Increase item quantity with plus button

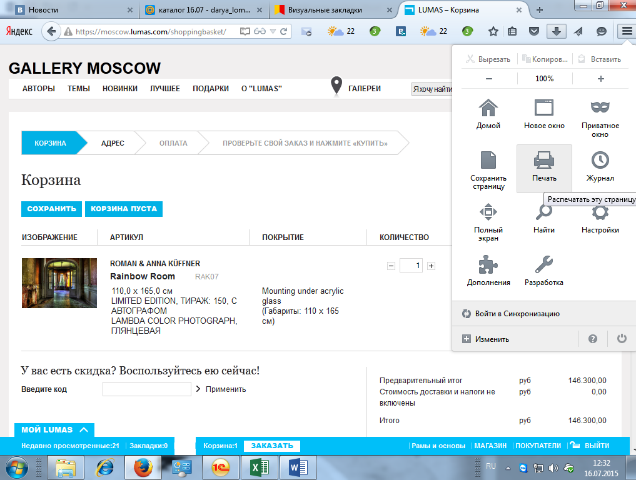(431, 266)
